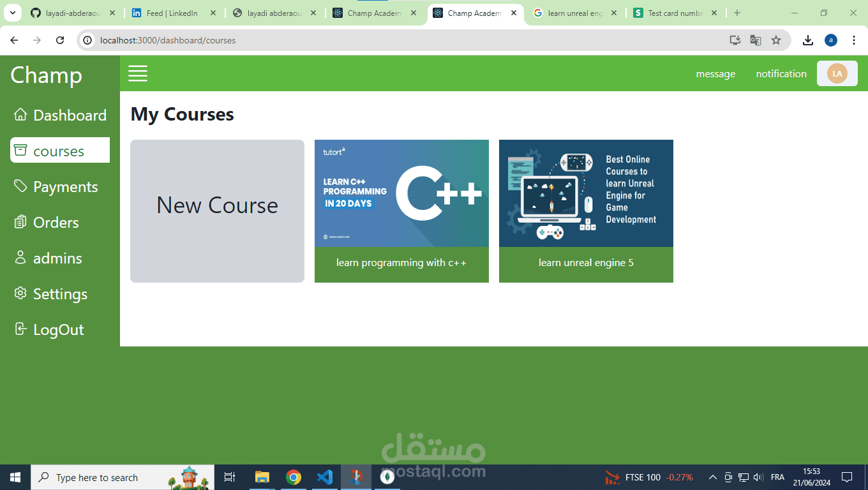Open the C++ programming course thumbnail
868x490 pixels.
[401, 193]
